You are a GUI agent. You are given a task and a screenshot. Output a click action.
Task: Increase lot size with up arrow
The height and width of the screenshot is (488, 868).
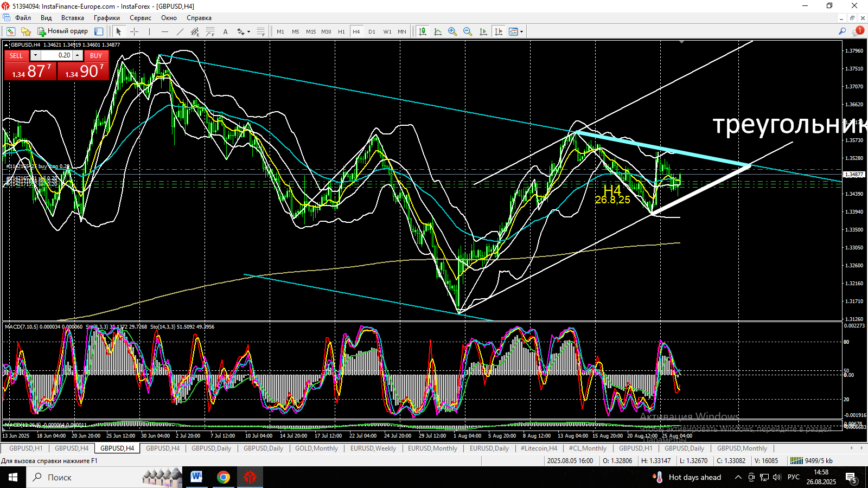[78, 55]
